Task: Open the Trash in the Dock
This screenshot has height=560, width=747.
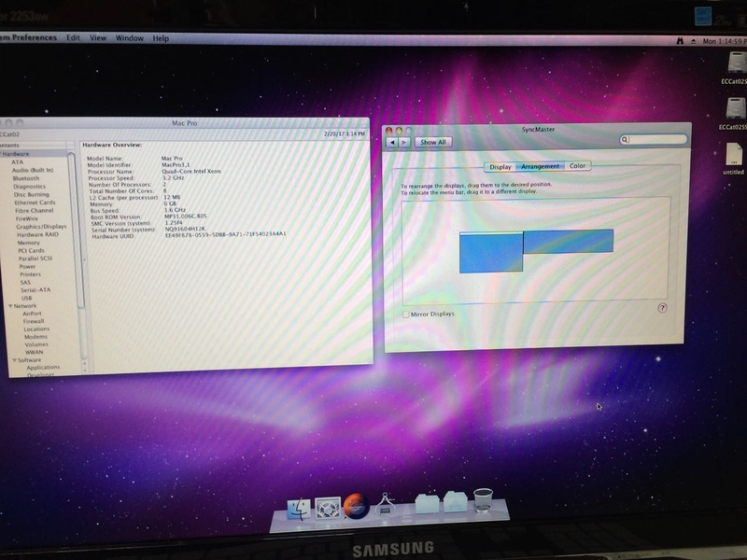Action: pos(483,500)
